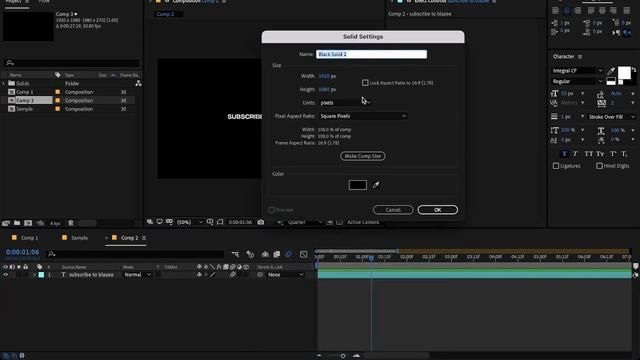Image resolution: width=640 pixels, height=360 pixels.
Task: Open Pixel Aspect Ratio dropdown
Action: coord(362,116)
